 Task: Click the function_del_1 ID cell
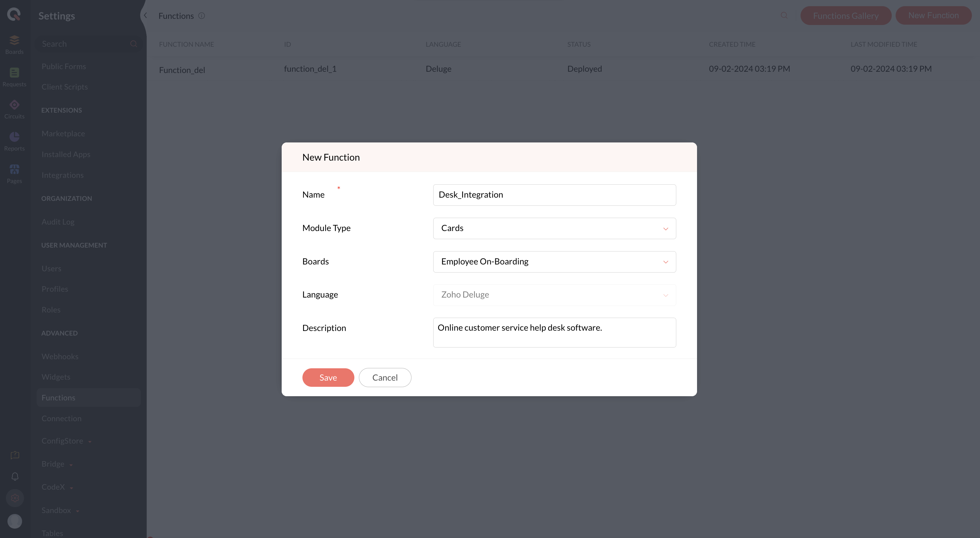click(x=310, y=68)
